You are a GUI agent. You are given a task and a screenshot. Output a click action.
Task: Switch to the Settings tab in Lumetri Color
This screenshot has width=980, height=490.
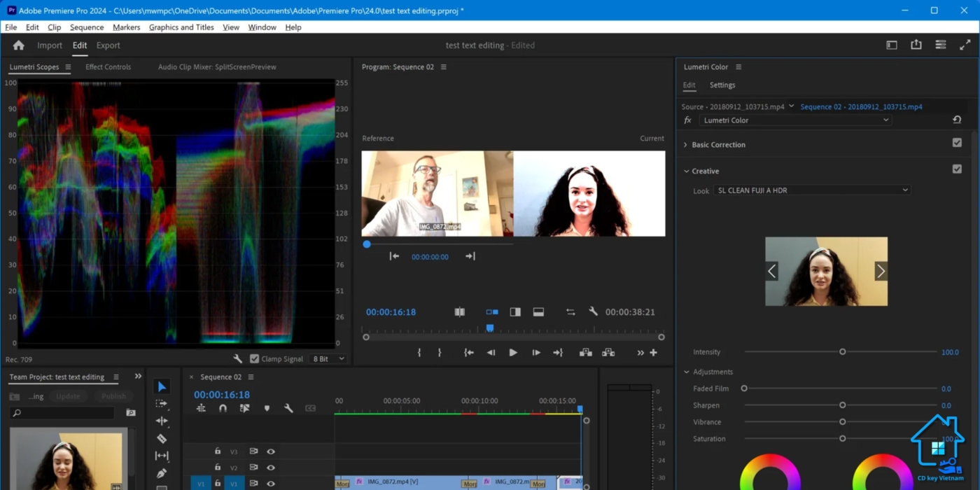click(722, 85)
